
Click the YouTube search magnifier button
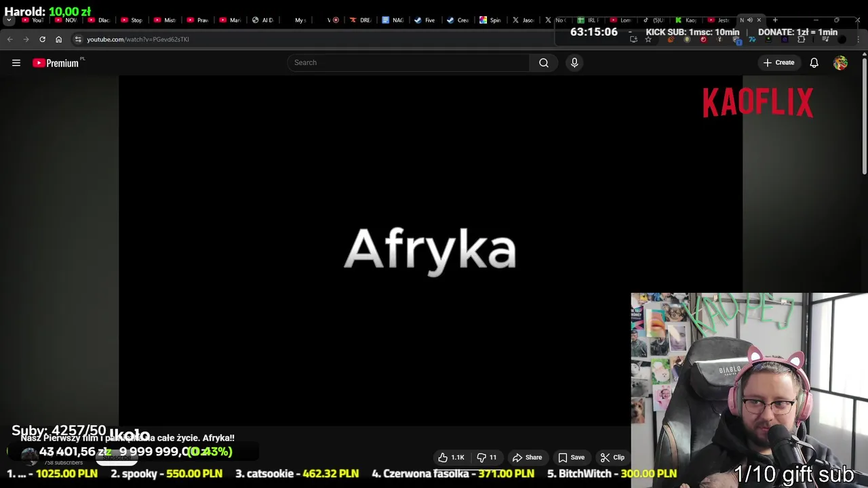[x=544, y=62]
